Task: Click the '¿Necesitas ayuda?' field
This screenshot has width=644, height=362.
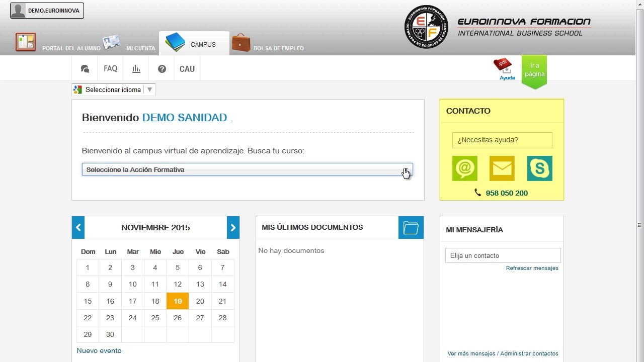Action: coord(502,140)
